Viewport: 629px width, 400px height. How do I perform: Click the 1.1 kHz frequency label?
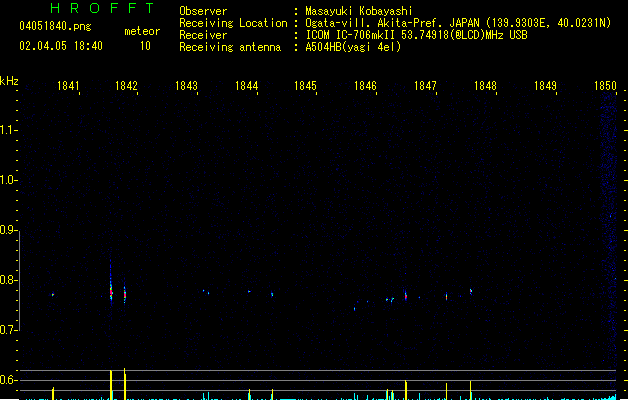[x=8, y=130]
